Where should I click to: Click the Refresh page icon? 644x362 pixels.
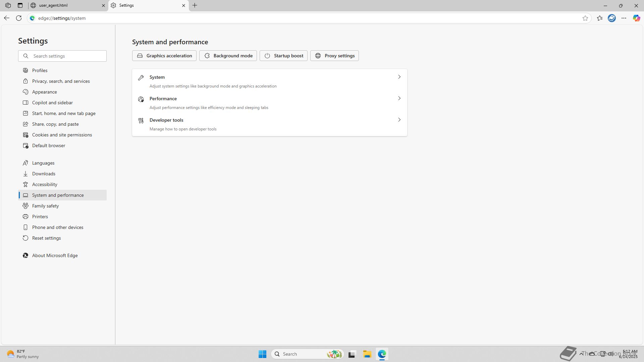click(x=19, y=18)
